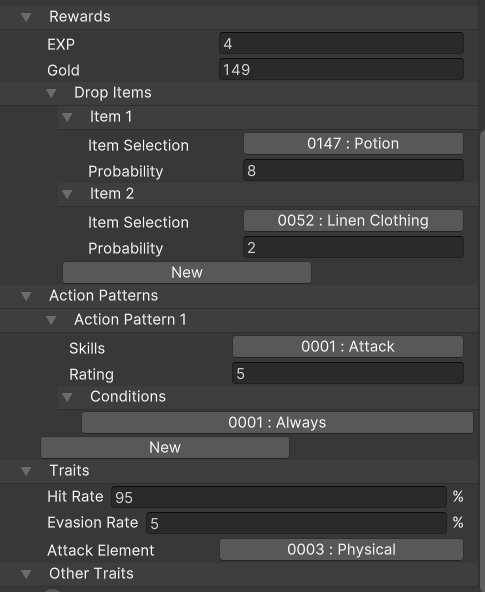The image size is (485, 592).
Task: Open the 0147 : Potion item selector
Action: (x=353, y=143)
